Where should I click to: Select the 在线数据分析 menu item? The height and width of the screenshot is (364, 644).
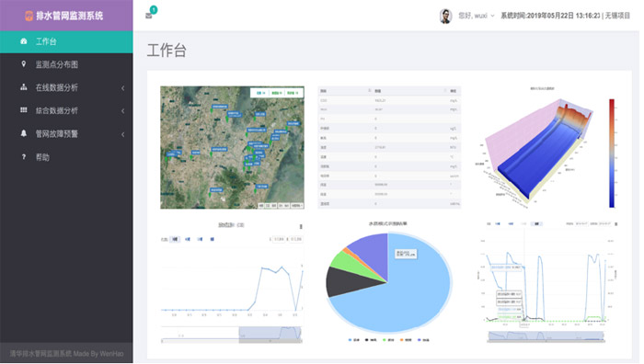coord(66,87)
